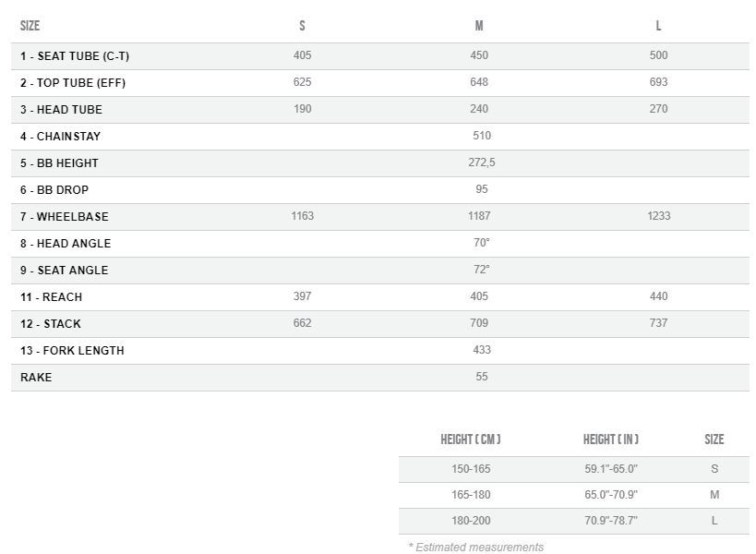This screenshot has height=554, width=756.
Task: Click the Reach value 397 for S
Action: click(302, 296)
